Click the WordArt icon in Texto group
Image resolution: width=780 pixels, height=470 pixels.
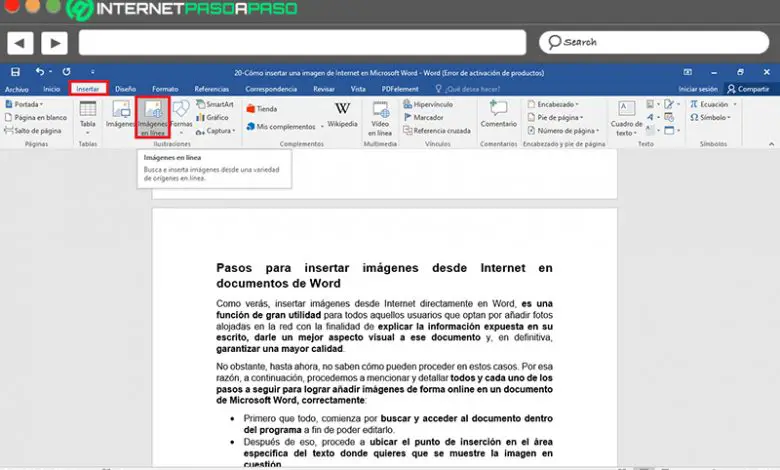(651, 117)
